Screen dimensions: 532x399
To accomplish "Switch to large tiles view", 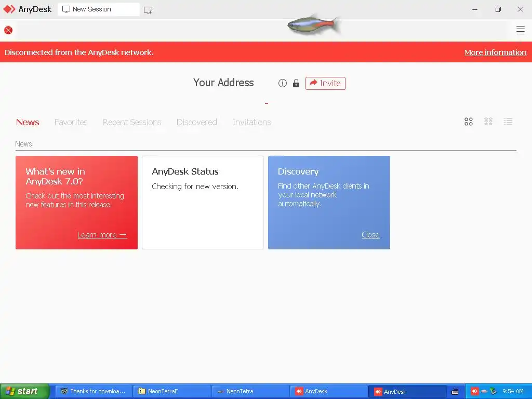I will pos(468,122).
